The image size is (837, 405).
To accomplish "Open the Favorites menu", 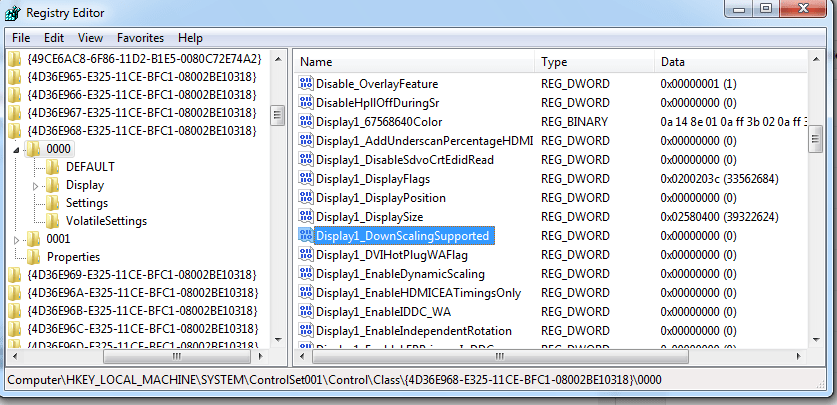I will [140, 38].
